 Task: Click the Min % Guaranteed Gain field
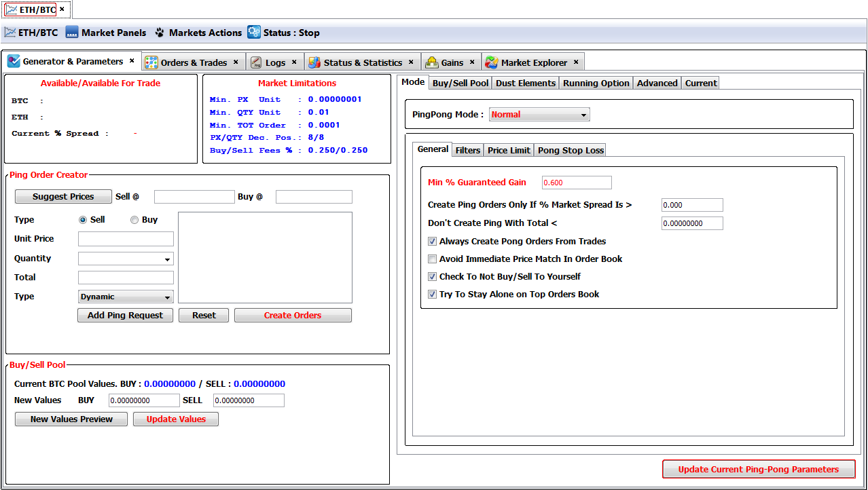pos(577,183)
